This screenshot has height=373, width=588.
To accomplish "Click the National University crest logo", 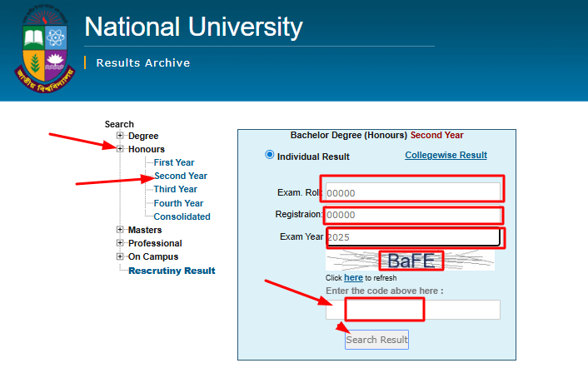I will tap(45, 49).
